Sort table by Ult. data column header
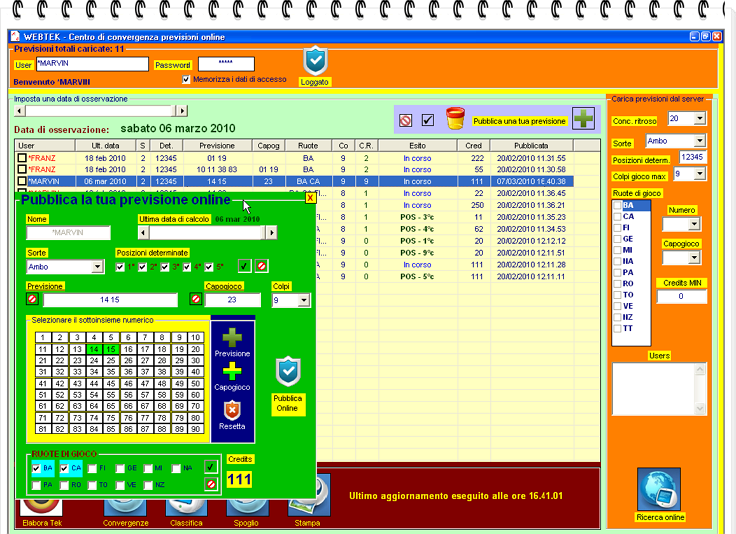This screenshot has width=736, height=534. point(105,145)
